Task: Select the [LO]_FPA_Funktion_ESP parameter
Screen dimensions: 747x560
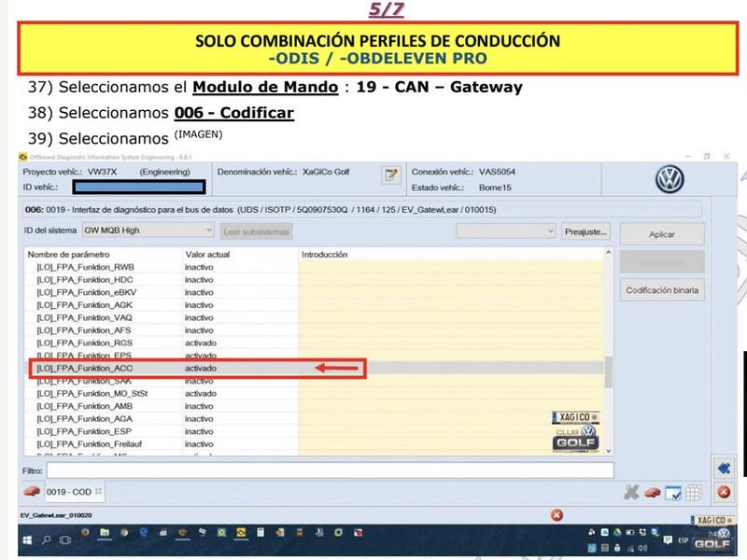Action: (x=84, y=431)
